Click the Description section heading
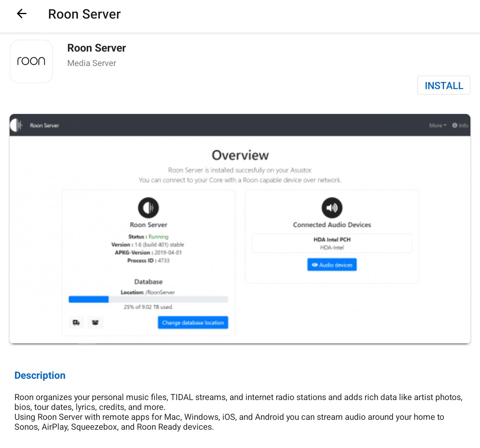The image size is (480, 448). pos(40,375)
